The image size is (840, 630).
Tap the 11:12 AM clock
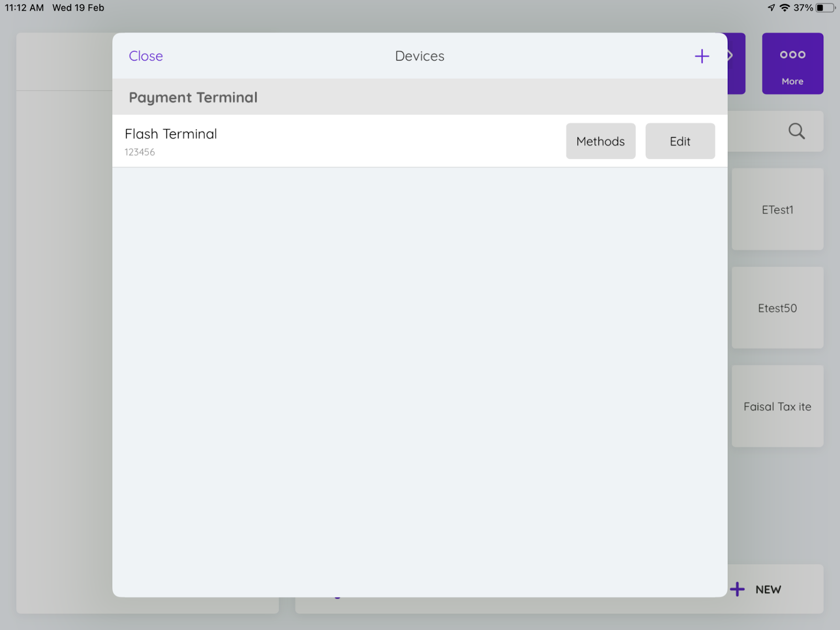[x=24, y=8]
